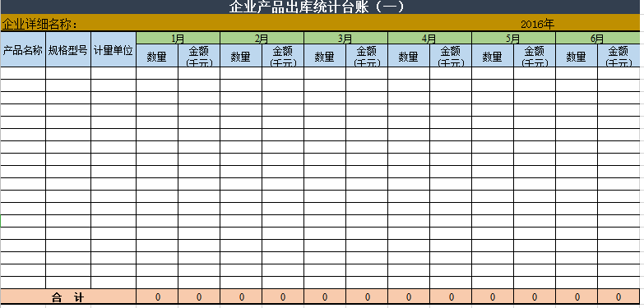Click the 产品名称 column header

point(22,49)
